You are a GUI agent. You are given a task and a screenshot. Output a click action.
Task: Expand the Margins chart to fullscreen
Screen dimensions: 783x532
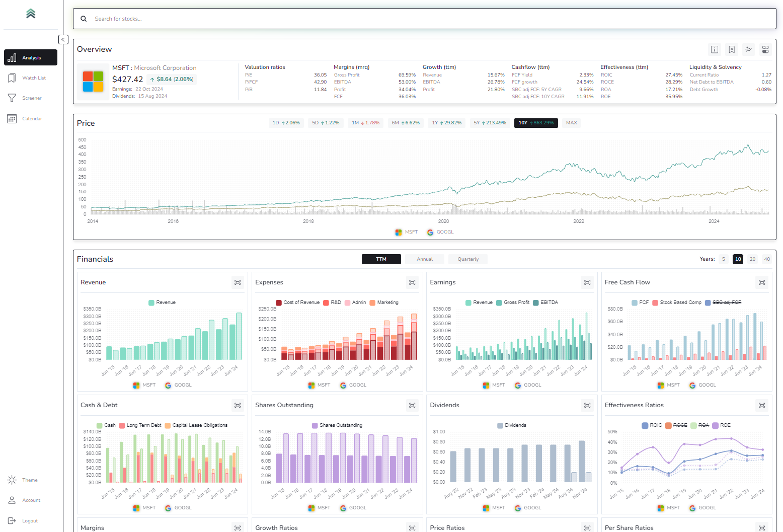coord(238,527)
